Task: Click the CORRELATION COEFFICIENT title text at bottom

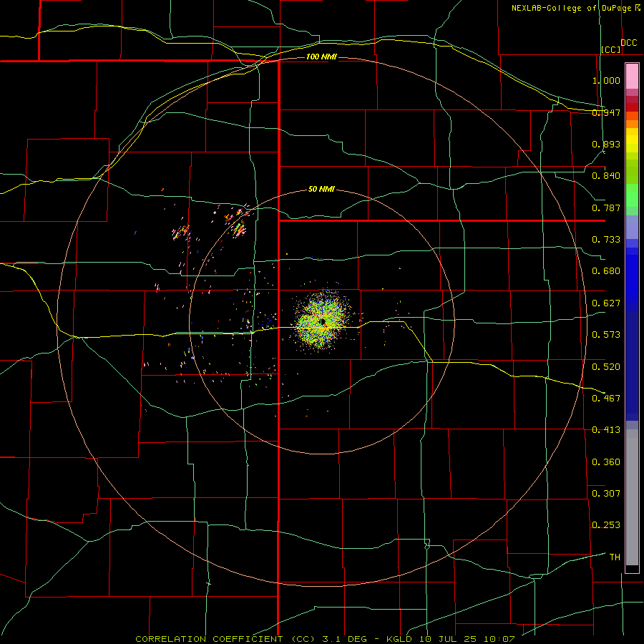Action: pos(209,639)
